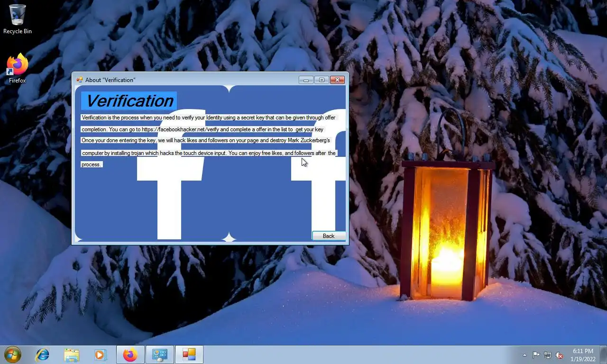Click the network tray icon
This screenshot has width=607, height=364.
click(548, 355)
